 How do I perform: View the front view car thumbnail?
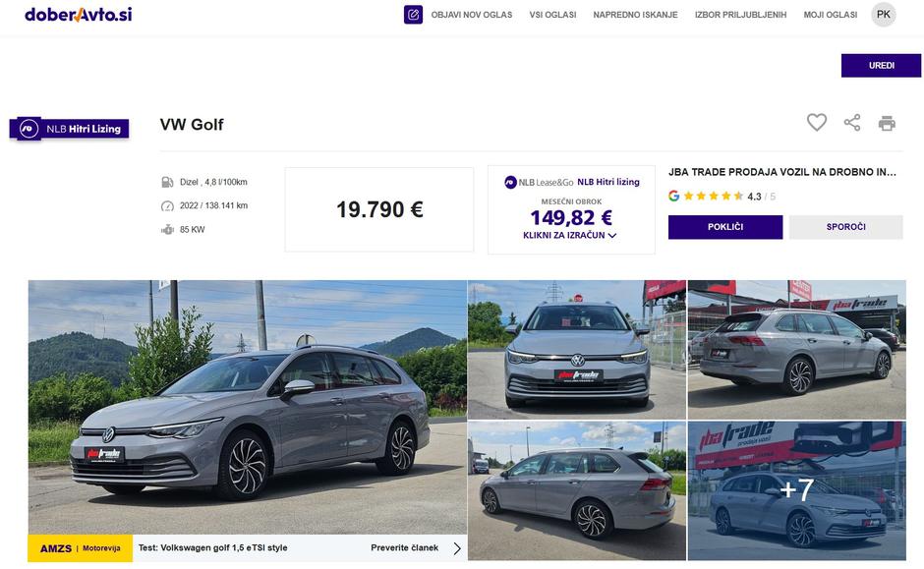coord(576,350)
